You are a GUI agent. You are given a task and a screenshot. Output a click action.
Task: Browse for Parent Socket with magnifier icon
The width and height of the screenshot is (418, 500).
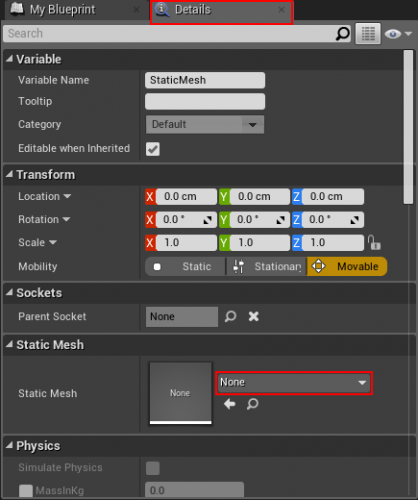tap(230, 316)
